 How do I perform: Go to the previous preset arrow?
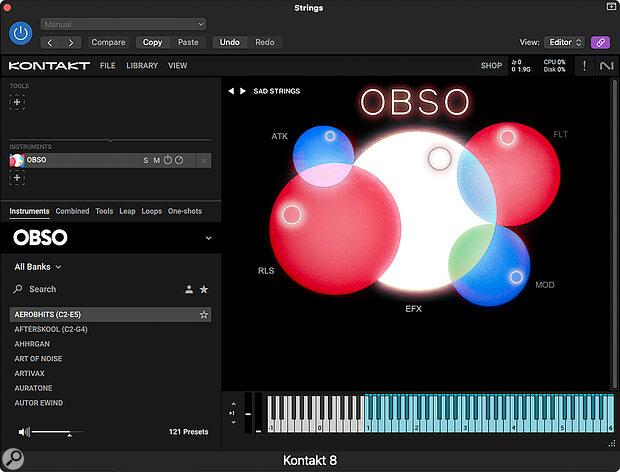click(x=231, y=91)
